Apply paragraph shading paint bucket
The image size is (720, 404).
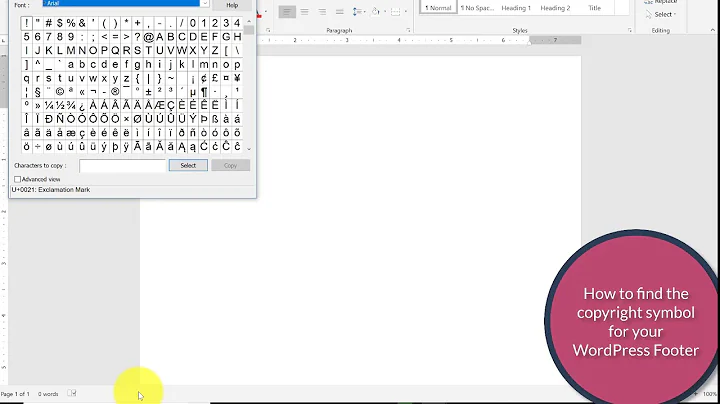(375, 12)
